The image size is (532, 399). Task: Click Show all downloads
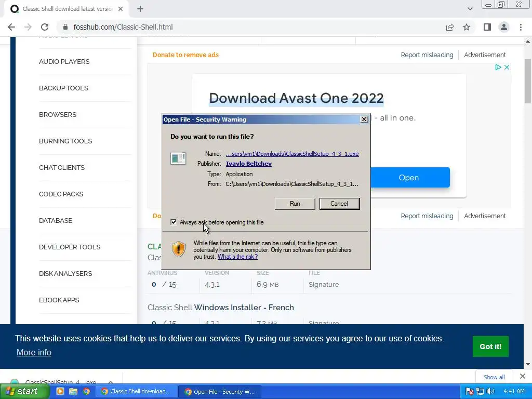click(494, 377)
